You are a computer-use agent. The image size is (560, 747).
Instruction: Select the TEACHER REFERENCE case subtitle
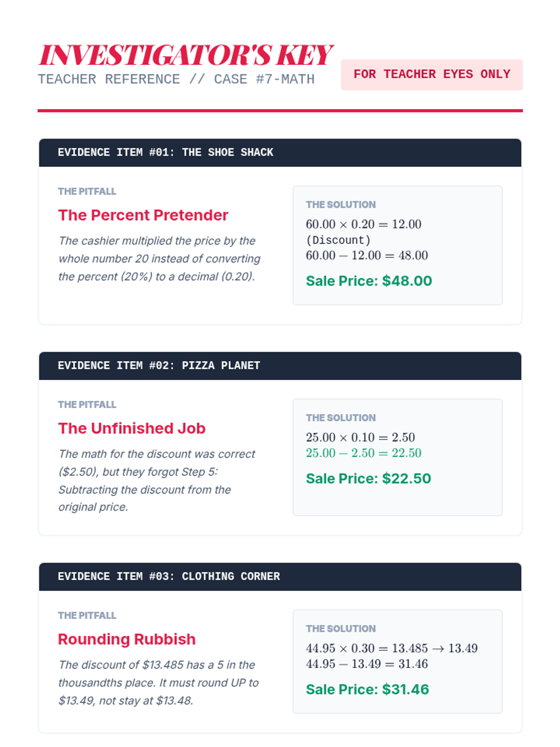[x=176, y=79]
